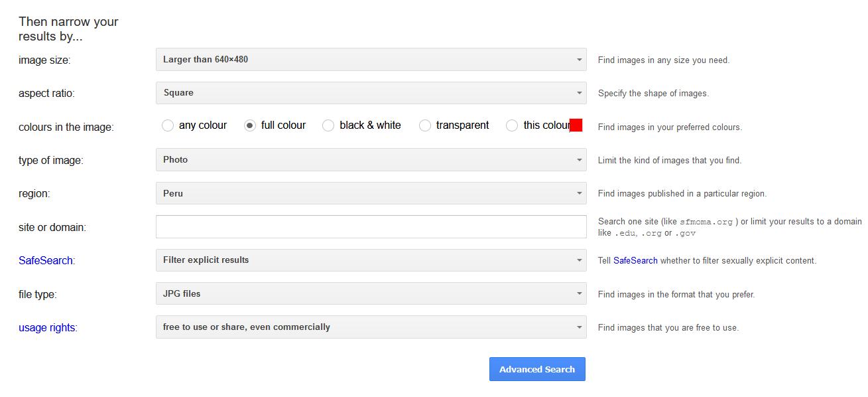
Task: Pick the transparent colour option
Action: [425, 125]
